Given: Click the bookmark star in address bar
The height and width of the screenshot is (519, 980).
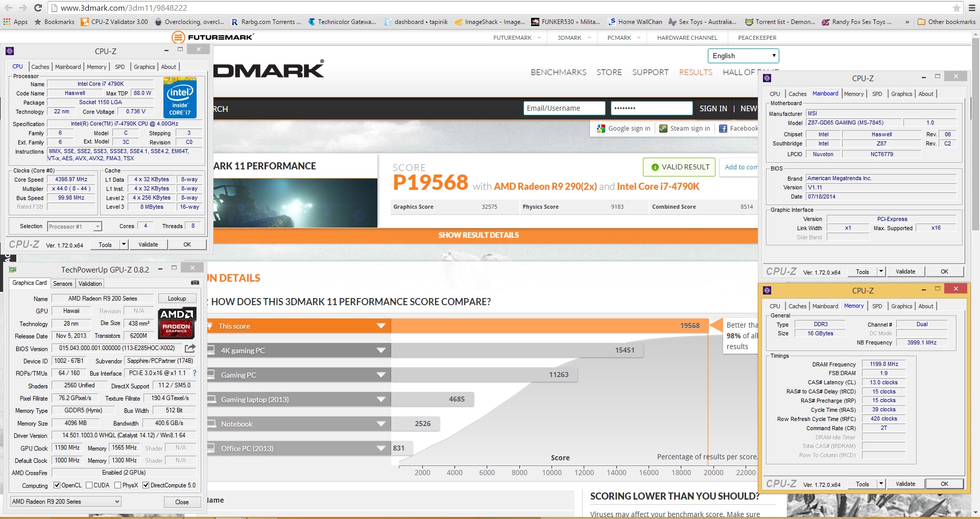Looking at the screenshot, I should pos(957,8).
